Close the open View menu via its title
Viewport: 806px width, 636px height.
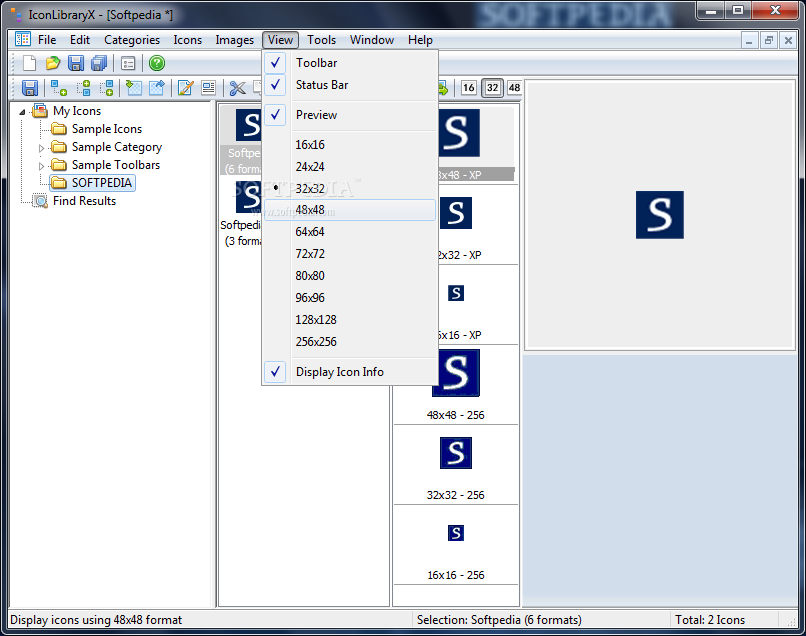[280, 40]
